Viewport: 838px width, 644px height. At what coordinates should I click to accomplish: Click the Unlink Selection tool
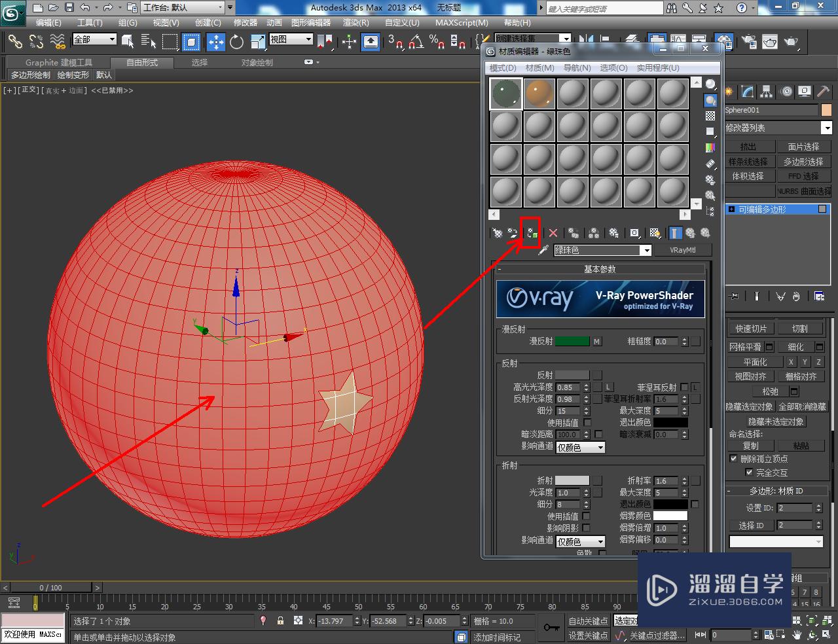coord(36,42)
